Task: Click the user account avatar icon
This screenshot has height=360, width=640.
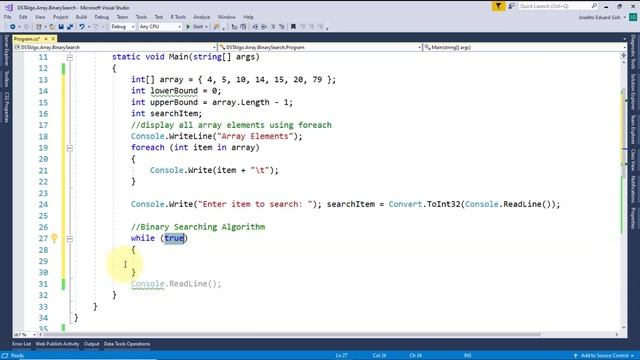Action: [633, 17]
